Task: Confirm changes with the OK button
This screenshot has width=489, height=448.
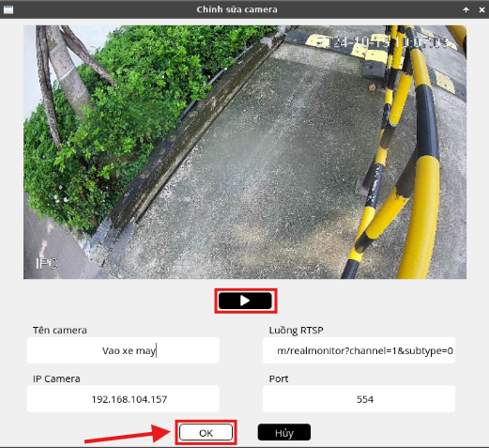Action: click(x=206, y=433)
